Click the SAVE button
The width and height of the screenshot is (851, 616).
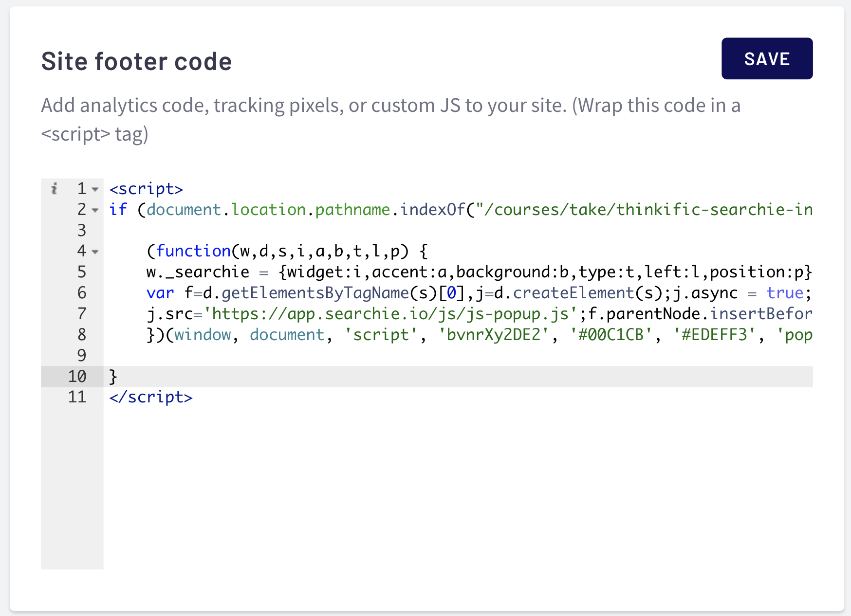[x=767, y=58]
